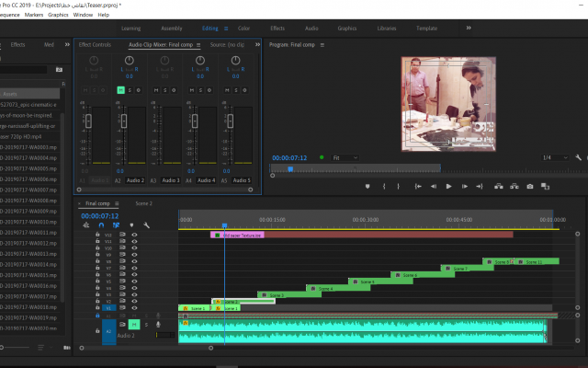588x368 pixels.
Task: Open the Help menu
Action: click(x=104, y=15)
